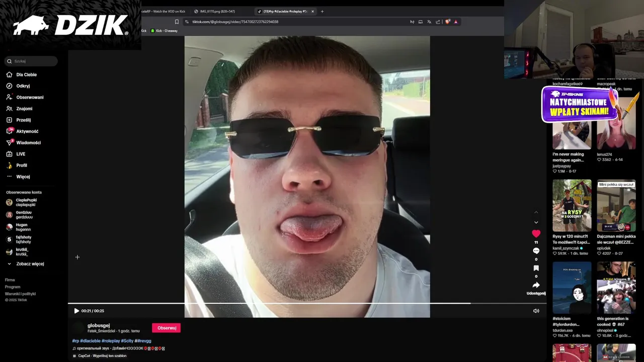Close the active TikTok browser tab
Image resolution: width=644 pixels, height=362 pixels.
coord(312,11)
